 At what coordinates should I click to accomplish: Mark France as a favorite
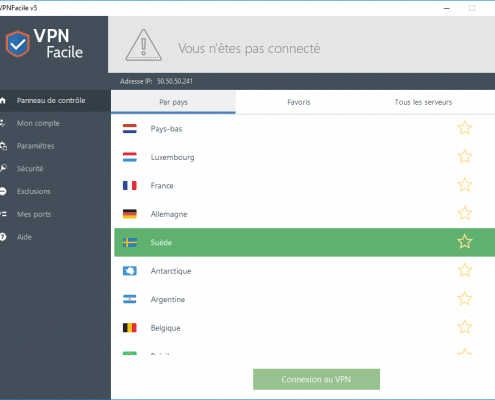pos(465,185)
